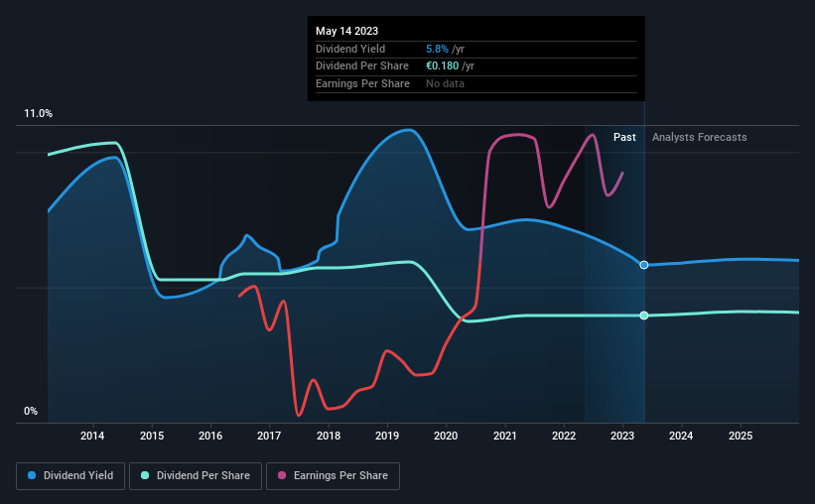This screenshot has width=815, height=504.
Task: Click the 'Dividend Yield' tooltip row label
Action: (350, 49)
